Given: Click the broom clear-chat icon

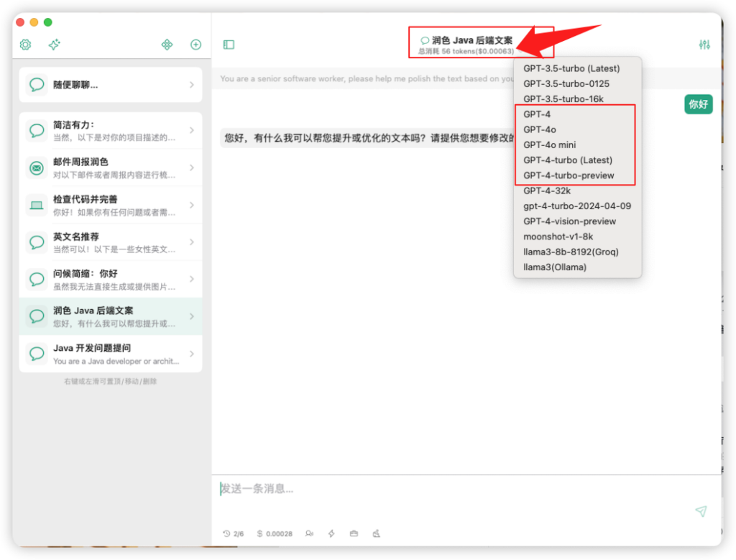Looking at the screenshot, I should [x=377, y=533].
